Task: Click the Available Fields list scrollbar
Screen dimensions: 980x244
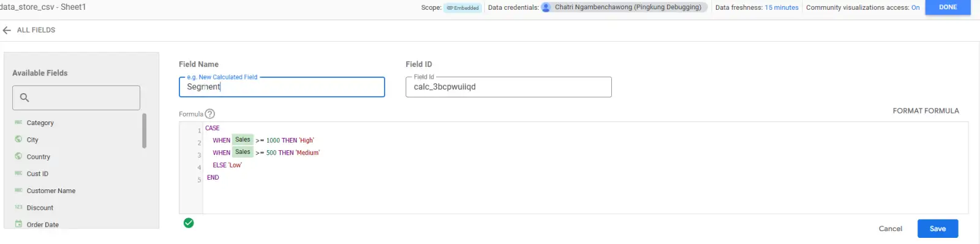Action: pyautogui.click(x=145, y=131)
